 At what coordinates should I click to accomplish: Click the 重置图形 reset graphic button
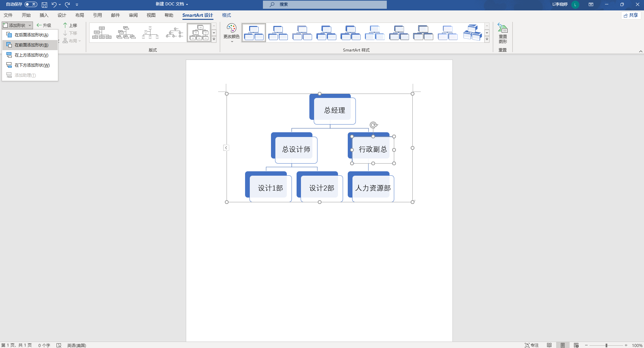[x=503, y=34]
